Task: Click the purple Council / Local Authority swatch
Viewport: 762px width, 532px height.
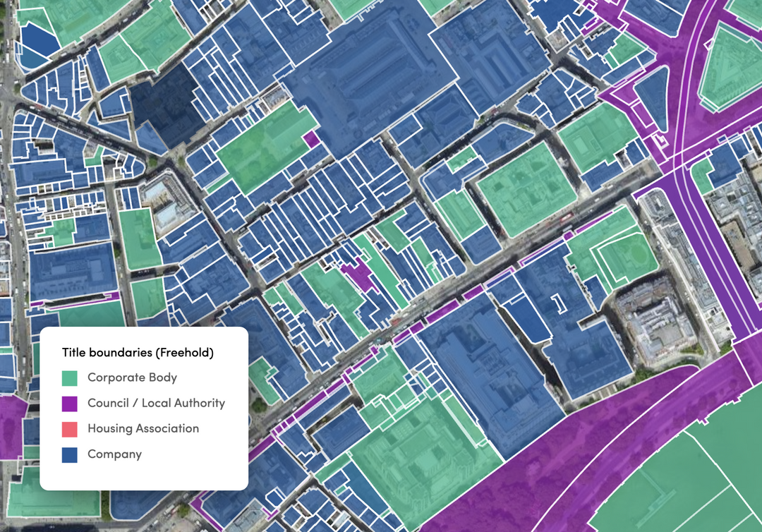Action: [x=71, y=403]
